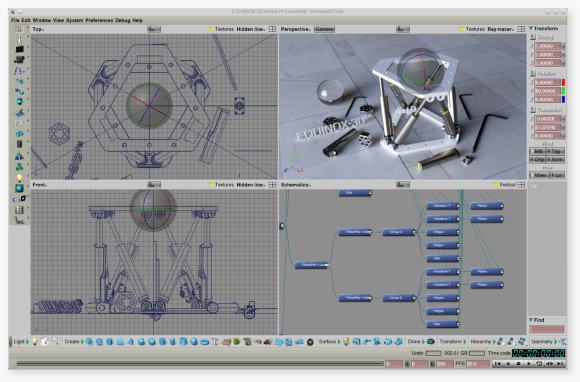Toggle Textures in Front viewport header

tap(222, 184)
